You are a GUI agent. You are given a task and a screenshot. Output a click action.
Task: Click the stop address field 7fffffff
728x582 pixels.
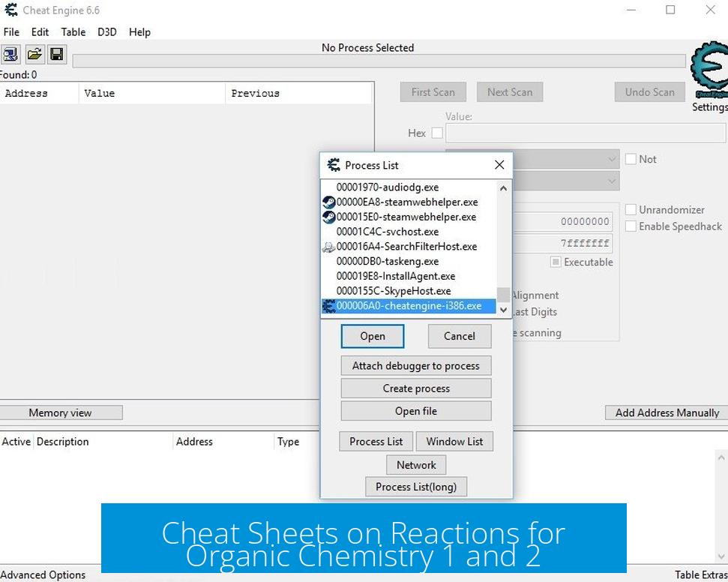coord(562,244)
